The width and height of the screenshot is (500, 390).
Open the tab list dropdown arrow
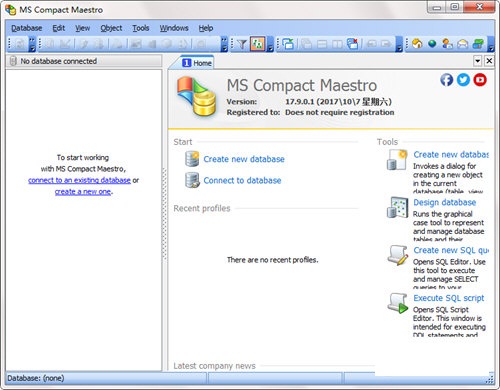click(x=478, y=61)
